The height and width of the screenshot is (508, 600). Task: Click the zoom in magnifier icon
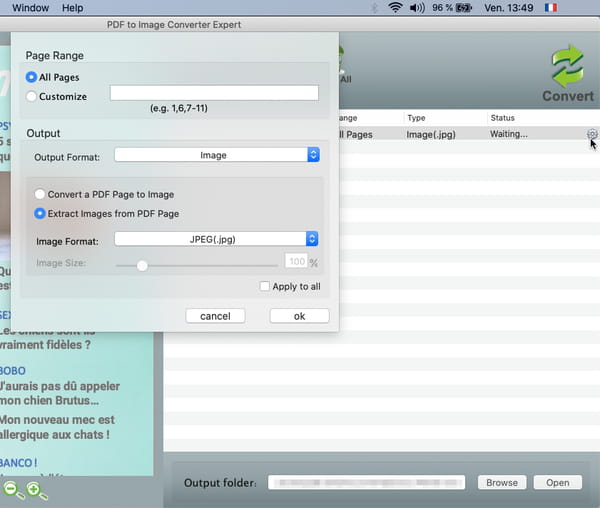pos(36,490)
